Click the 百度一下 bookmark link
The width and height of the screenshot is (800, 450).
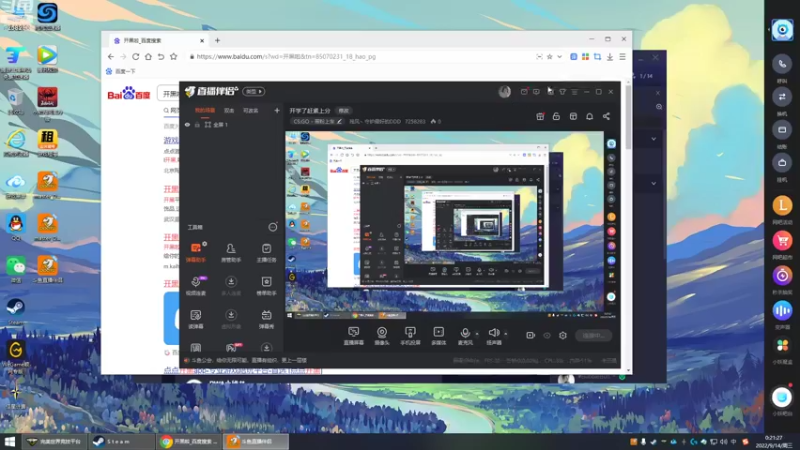(x=121, y=71)
